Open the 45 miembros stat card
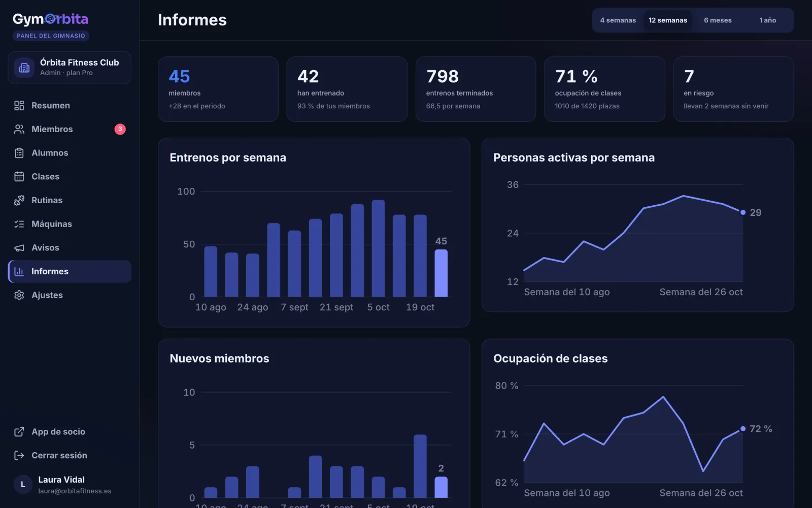Screen dimensions: 812x508 [x=218, y=89]
